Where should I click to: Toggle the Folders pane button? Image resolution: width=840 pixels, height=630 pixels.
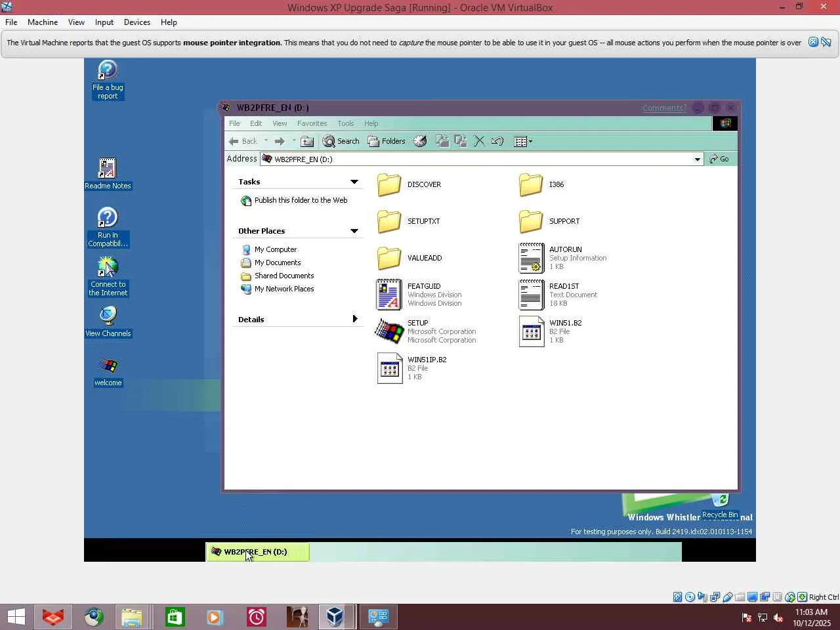tap(387, 141)
